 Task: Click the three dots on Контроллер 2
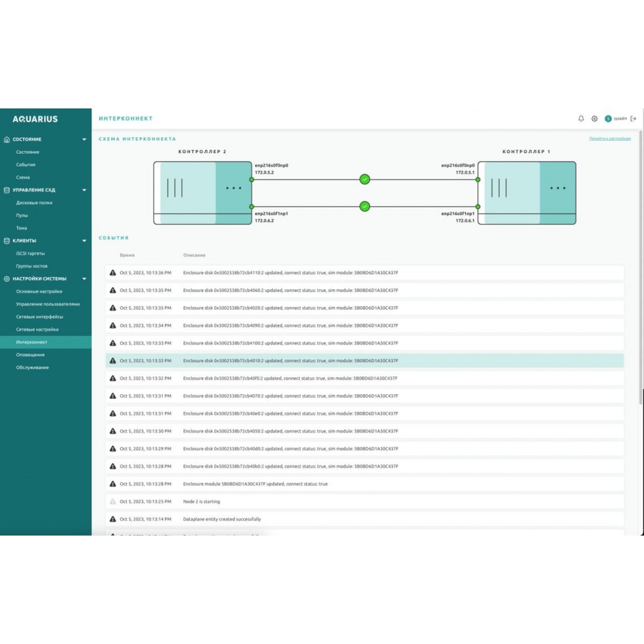tap(233, 187)
